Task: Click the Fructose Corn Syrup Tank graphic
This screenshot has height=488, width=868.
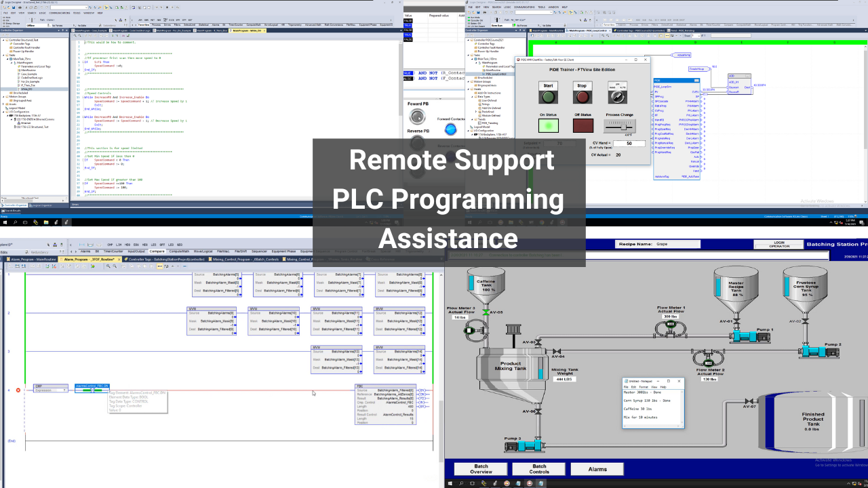Action: (x=807, y=290)
